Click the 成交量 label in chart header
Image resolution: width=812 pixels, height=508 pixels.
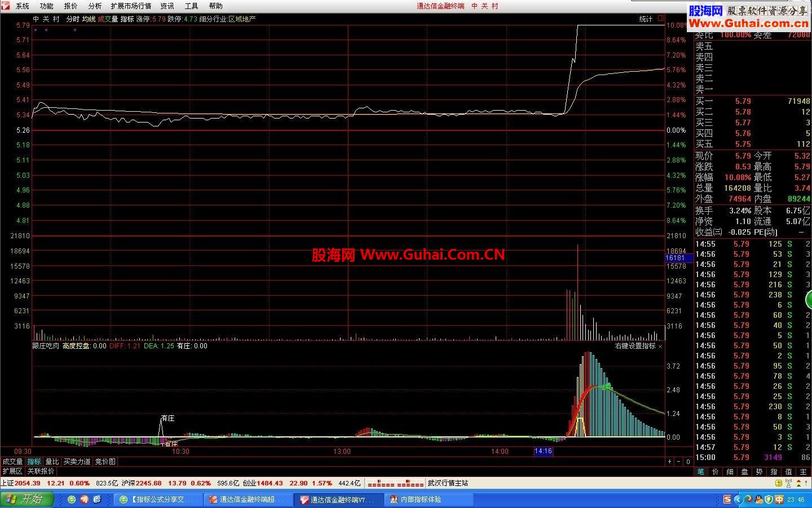(x=108, y=19)
